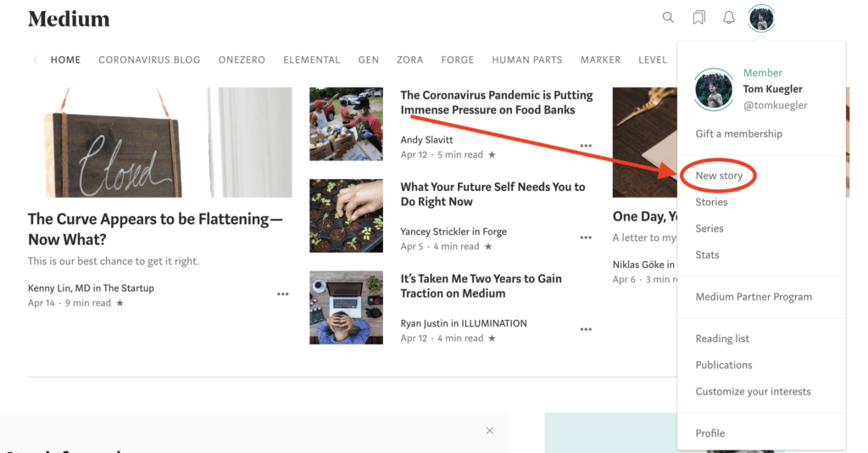This screenshot has width=868, height=453.
Task: Click the profile avatar in header
Action: tap(761, 19)
